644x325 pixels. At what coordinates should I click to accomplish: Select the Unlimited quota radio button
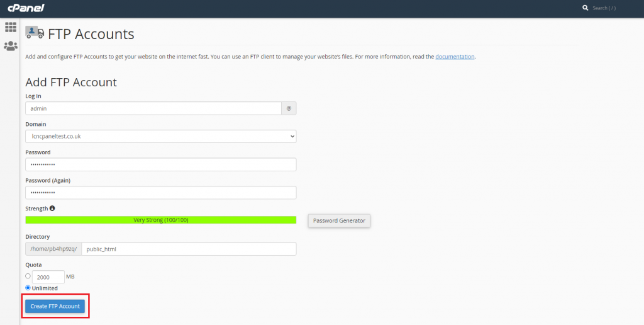28,288
